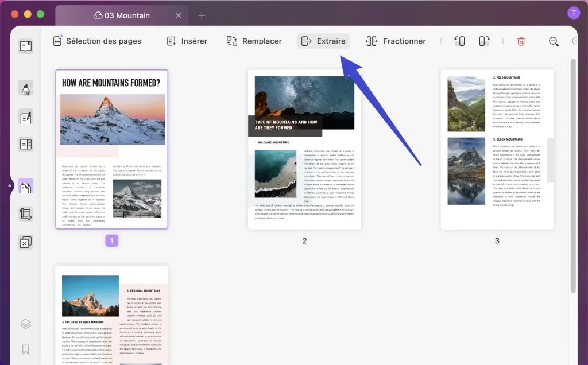Select the Organize Pages sidebar icon
Image resolution: width=588 pixels, height=365 pixels.
point(25,187)
